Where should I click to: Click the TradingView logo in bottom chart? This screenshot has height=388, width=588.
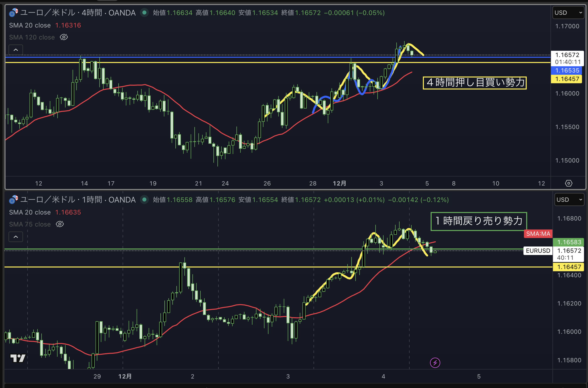coord(18,358)
